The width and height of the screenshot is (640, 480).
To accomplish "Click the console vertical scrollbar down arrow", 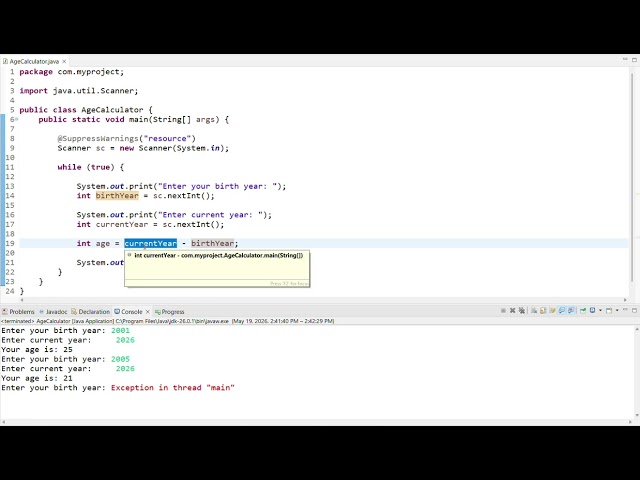I will point(637,416).
